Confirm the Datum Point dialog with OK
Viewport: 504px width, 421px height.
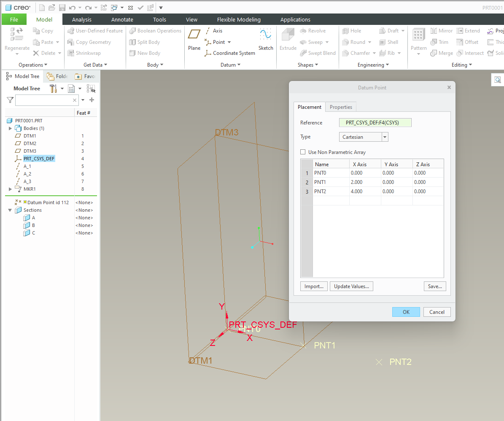(x=406, y=312)
